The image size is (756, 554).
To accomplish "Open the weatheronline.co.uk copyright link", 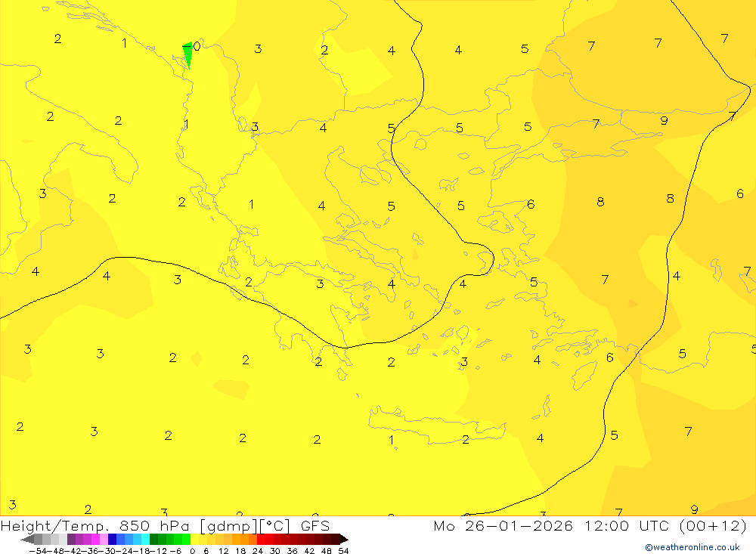I will [692, 547].
